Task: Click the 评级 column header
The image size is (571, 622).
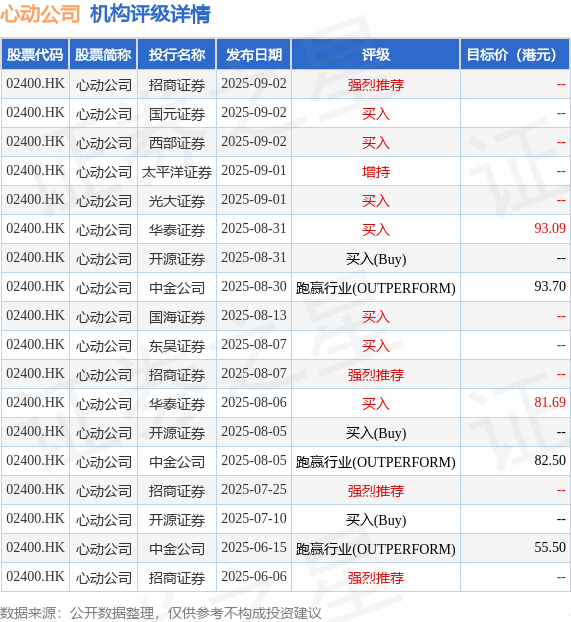Action: click(x=376, y=54)
